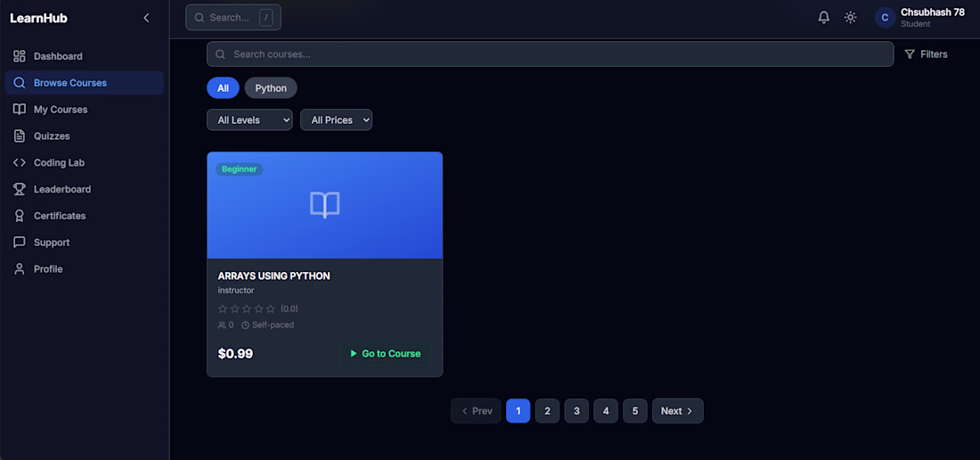Viewport: 980px width, 460px height.
Task: Open Coding Lab from sidebar
Action: click(x=85, y=162)
